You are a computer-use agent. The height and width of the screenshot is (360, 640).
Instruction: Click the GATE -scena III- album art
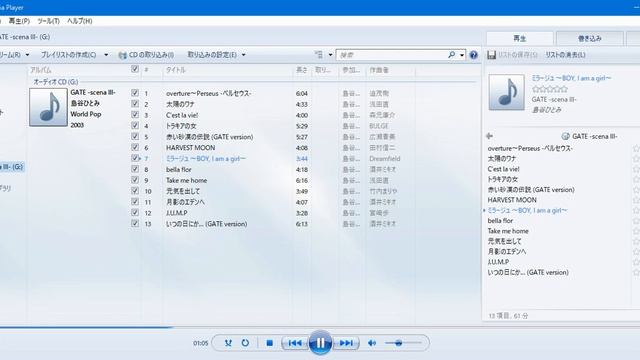pos(48,107)
